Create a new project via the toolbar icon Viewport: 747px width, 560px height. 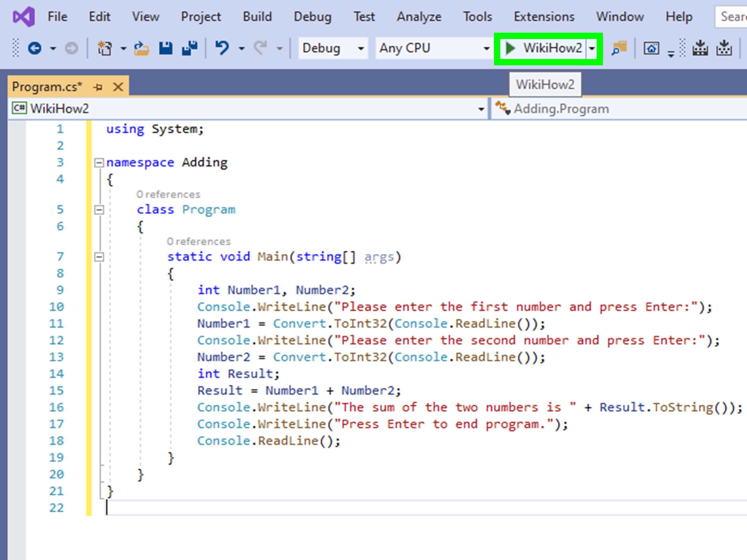[105, 48]
